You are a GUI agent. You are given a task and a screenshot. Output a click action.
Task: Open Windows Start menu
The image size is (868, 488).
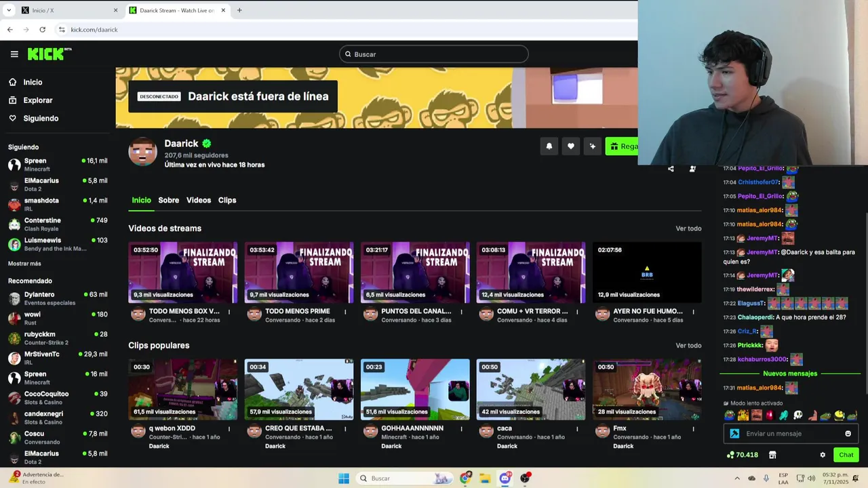344,479
